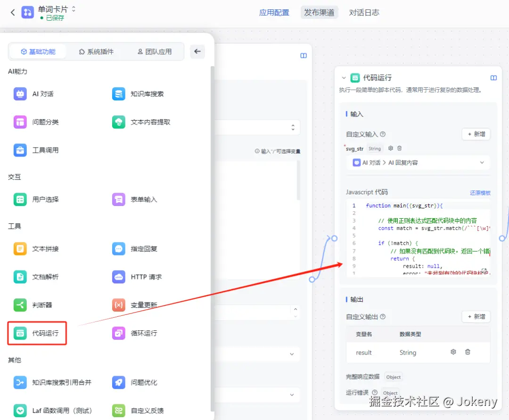Open the AI 对话 > AI 回复内容 dropdown

tap(418, 163)
